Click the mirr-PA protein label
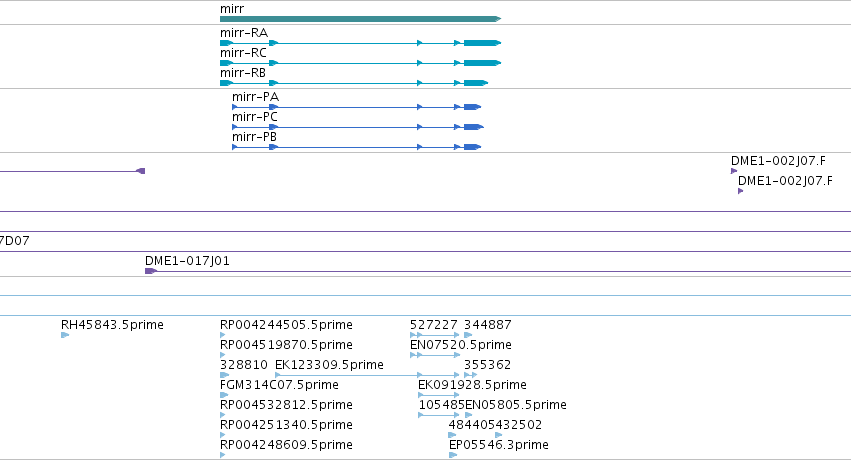The height and width of the screenshot is (460, 851). (255, 97)
